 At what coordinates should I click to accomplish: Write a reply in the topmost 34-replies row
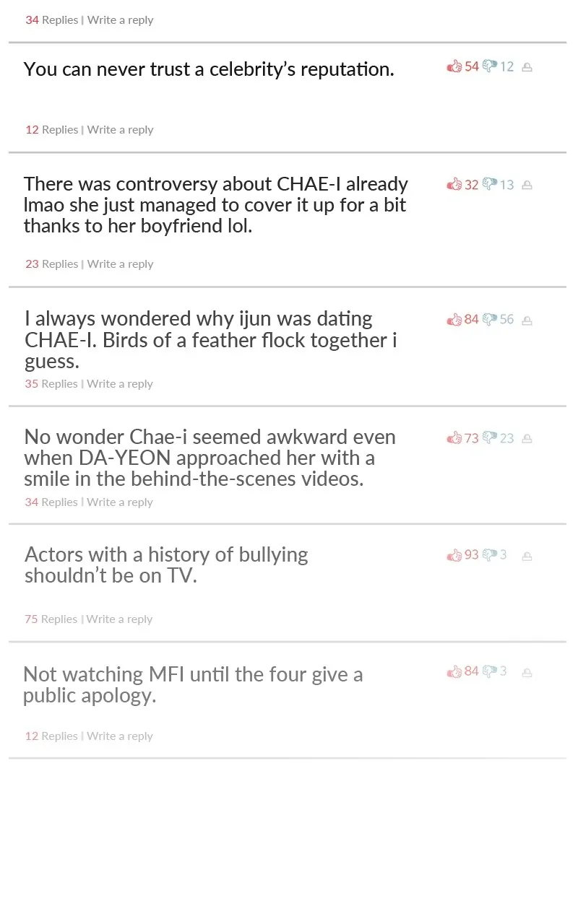tap(121, 20)
